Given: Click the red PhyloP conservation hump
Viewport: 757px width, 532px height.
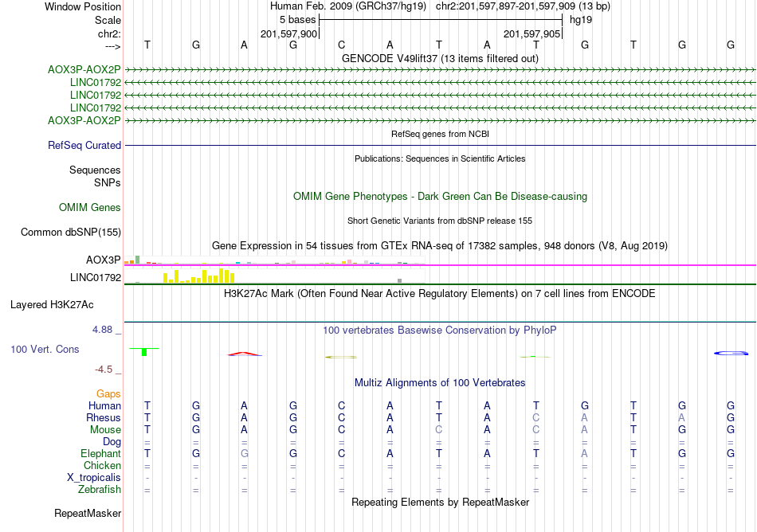Looking at the screenshot, I should (245, 354).
